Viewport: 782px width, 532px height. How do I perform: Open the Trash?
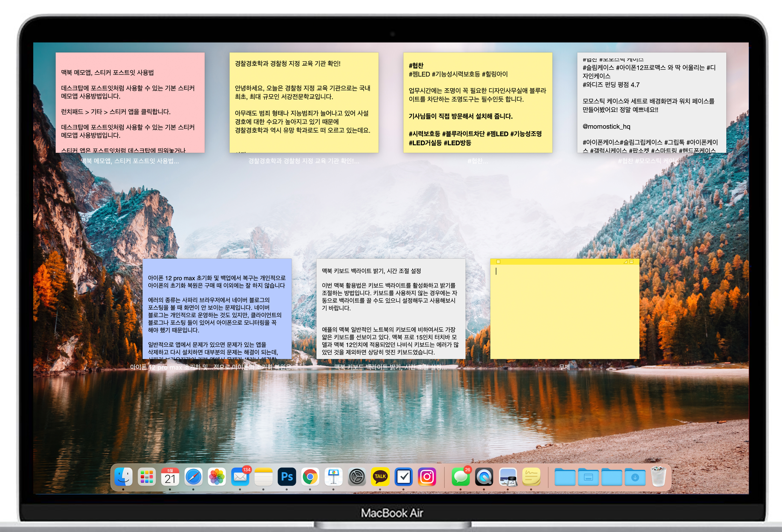pos(658,476)
